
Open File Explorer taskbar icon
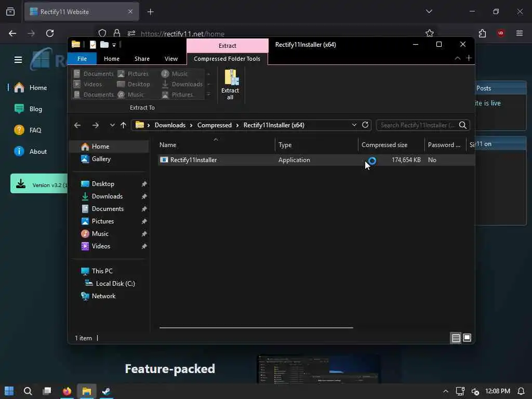(87, 391)
